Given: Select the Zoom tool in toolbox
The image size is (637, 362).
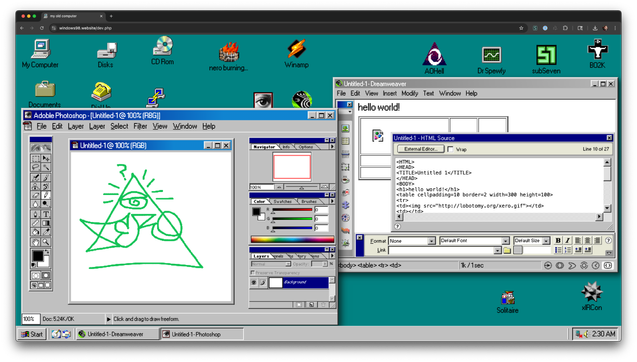Looking at the screenshot, I should click(46, 242).
